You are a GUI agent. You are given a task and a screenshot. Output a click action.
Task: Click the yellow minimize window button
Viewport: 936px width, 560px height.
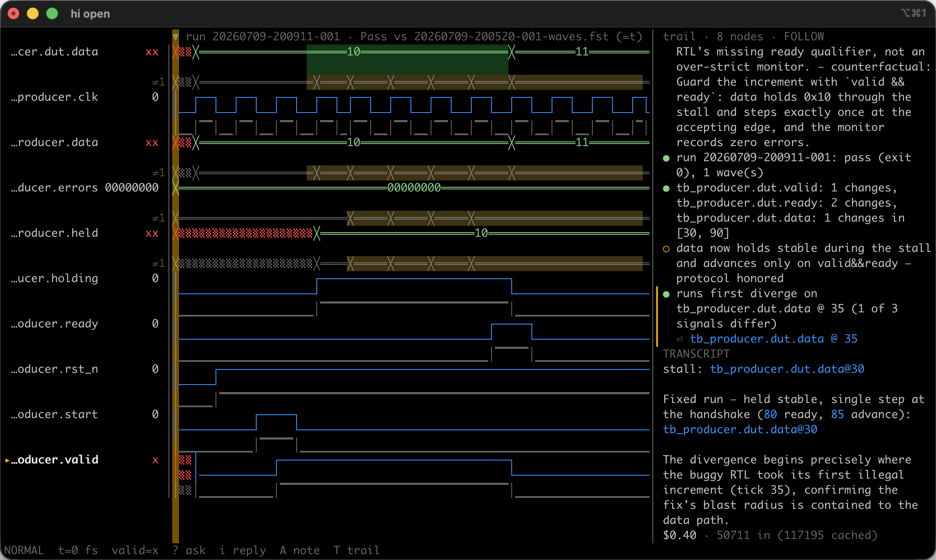point(33,14)
